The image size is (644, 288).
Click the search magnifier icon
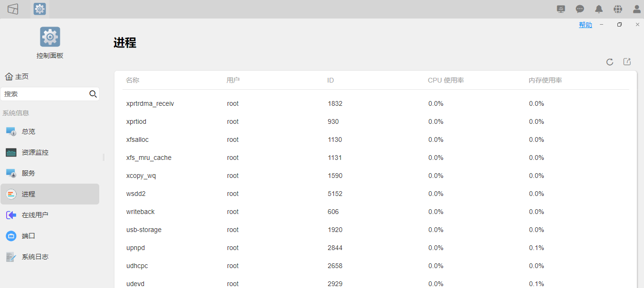(93, 94)
